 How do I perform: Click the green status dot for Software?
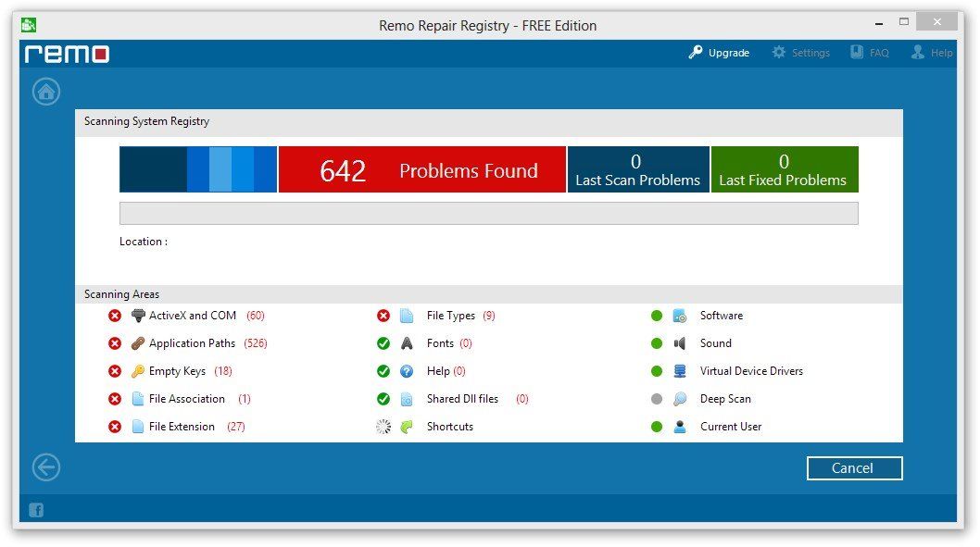point(657,316)
